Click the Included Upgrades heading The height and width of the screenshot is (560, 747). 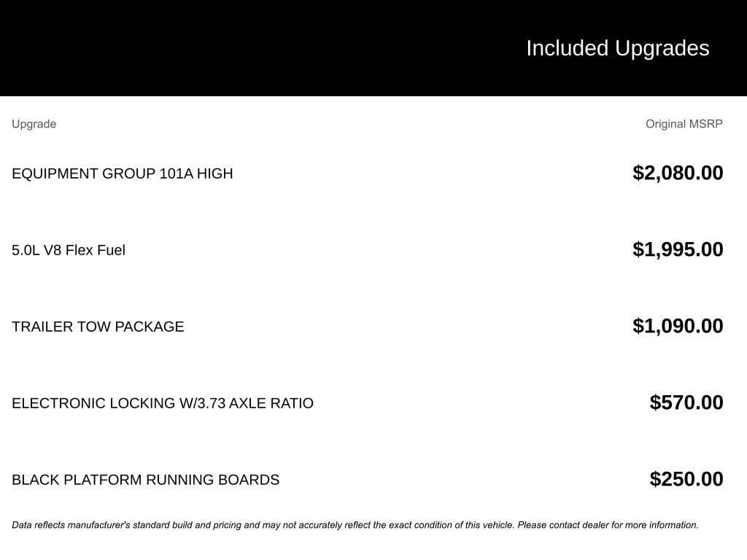coord(617,48)
